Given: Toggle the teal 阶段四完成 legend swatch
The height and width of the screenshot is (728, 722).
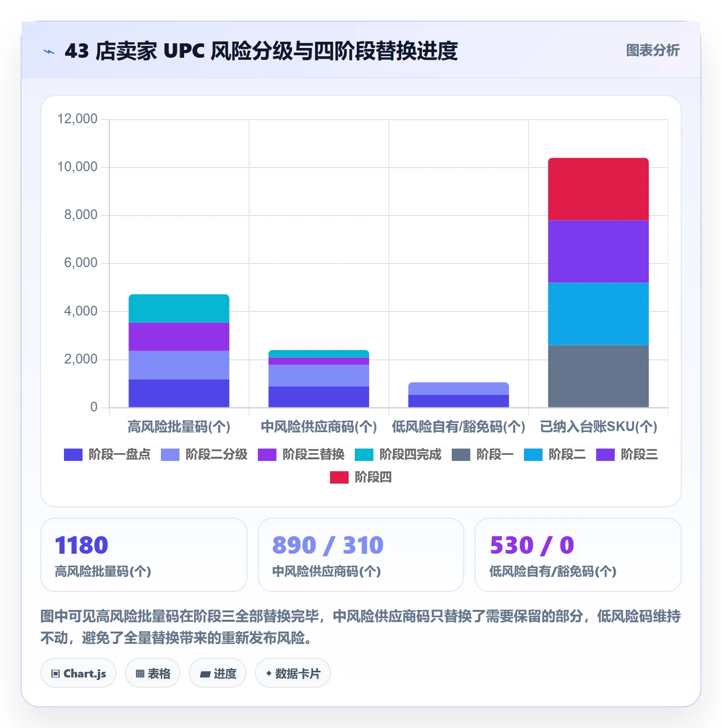Looking at the screenshot, I should (x=364, y=454).
